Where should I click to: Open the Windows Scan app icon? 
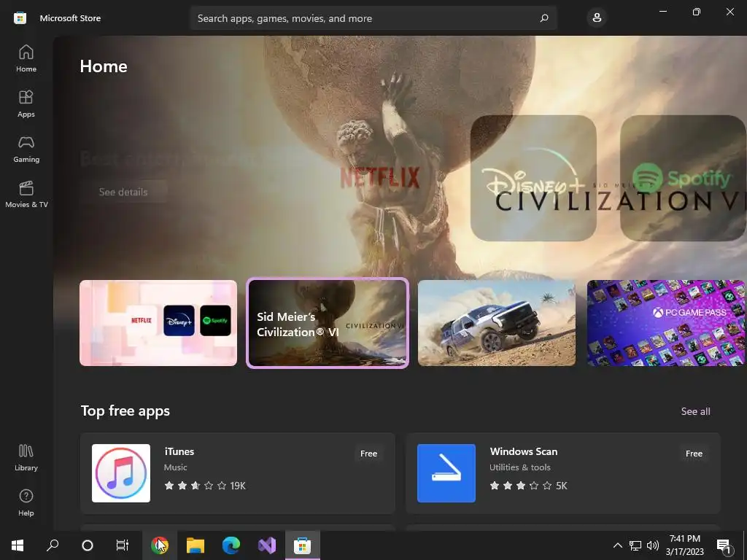(446, 472)
